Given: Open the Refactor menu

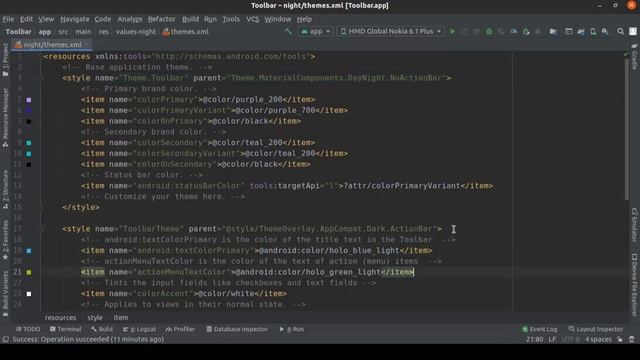Looking at the screenshot, I should pos(162,19).
